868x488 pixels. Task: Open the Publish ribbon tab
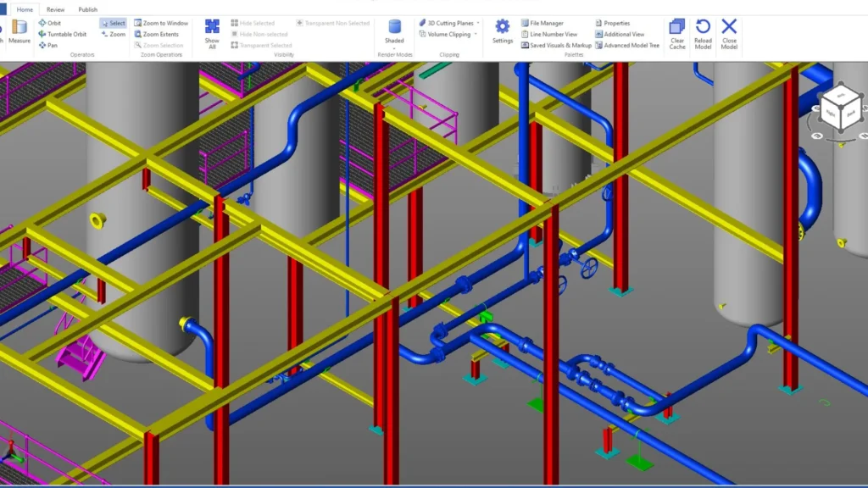[87, 9]
